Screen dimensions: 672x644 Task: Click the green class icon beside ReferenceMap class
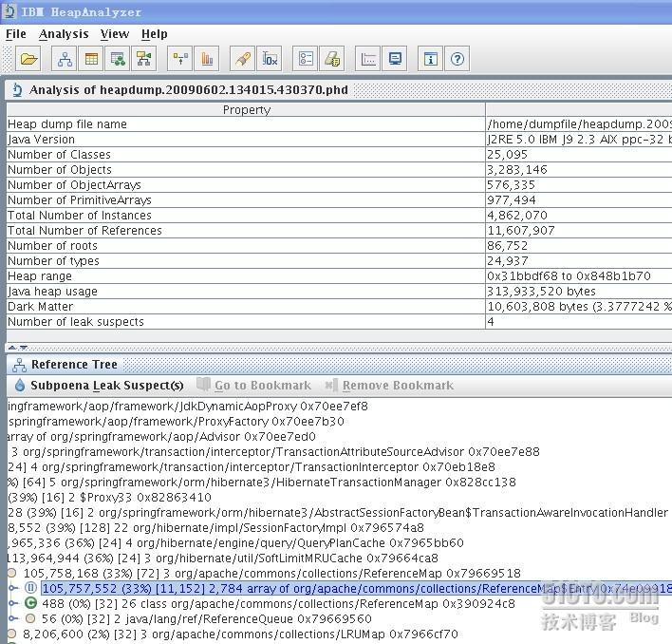[31, 603]
